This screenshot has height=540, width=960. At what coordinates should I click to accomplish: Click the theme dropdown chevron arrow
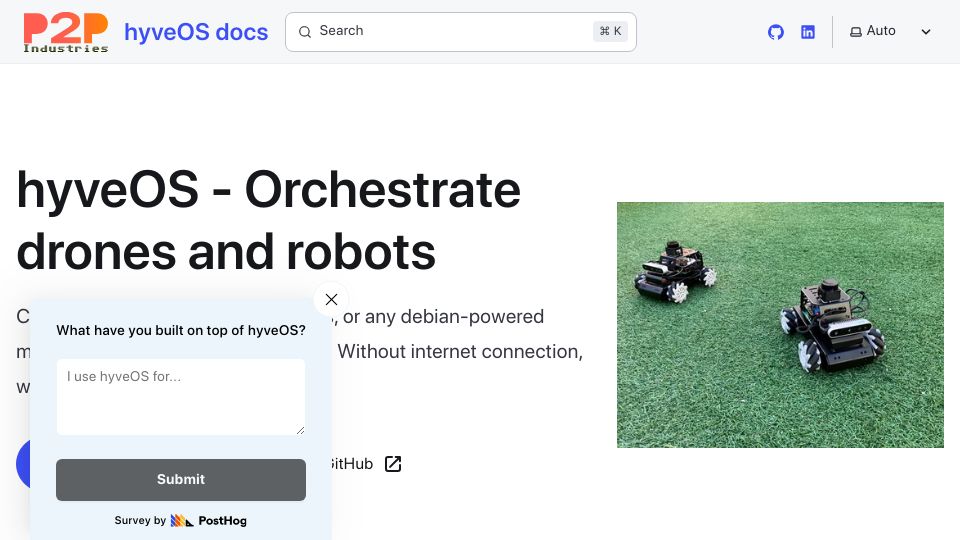[x=926, y=32]
